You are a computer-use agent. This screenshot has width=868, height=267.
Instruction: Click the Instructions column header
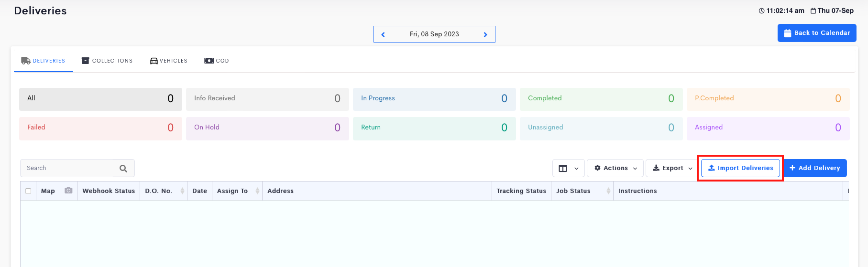click(727, 191)
